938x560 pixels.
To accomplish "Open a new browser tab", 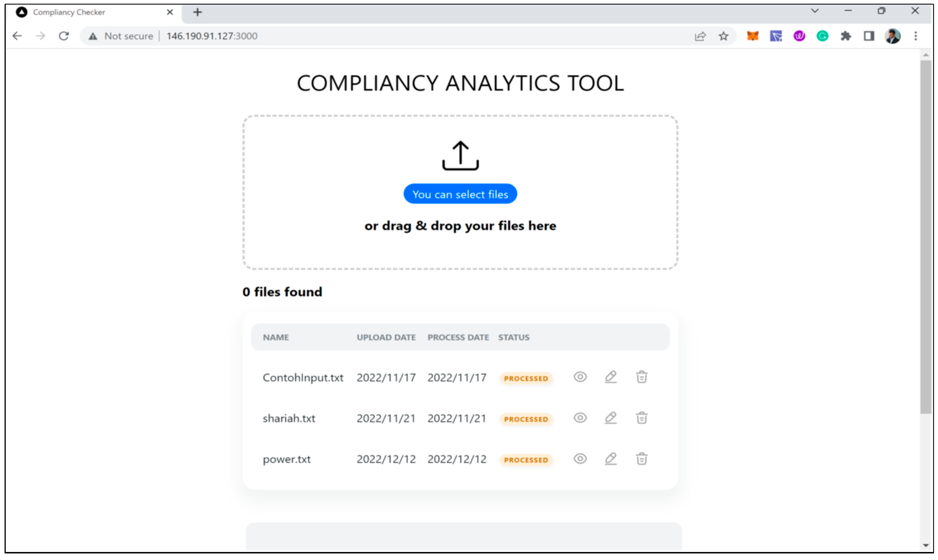I will (x=197, y=12).
